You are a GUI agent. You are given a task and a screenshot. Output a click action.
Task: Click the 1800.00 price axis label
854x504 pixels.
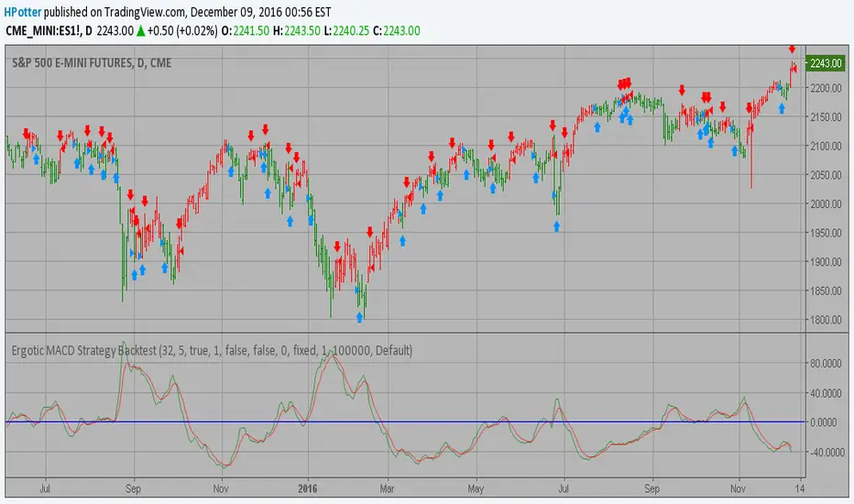click(826, 320)
